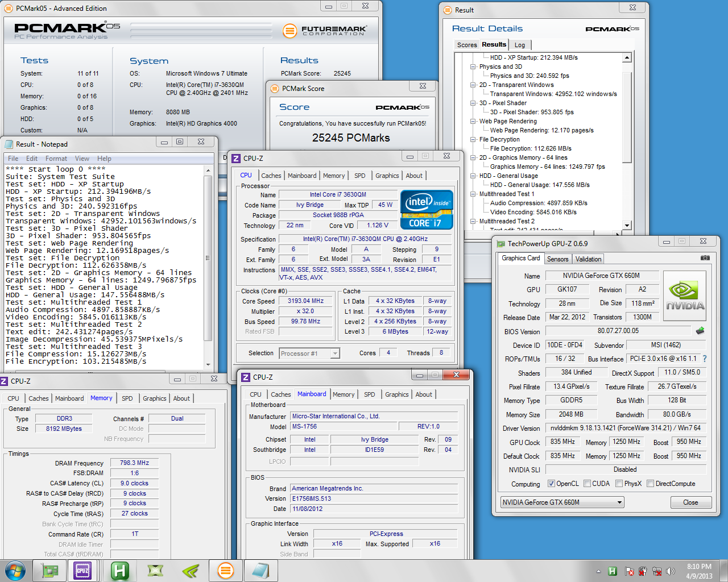Click the network tray icon
Screen dimensions: 728x582
click(x=657, y=571)
